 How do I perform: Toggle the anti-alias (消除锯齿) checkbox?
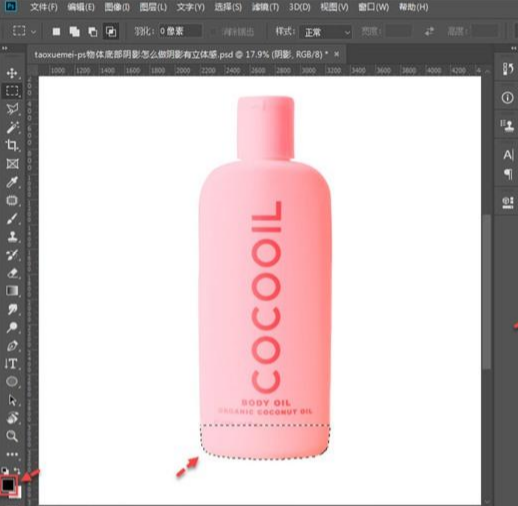point(213,32)
